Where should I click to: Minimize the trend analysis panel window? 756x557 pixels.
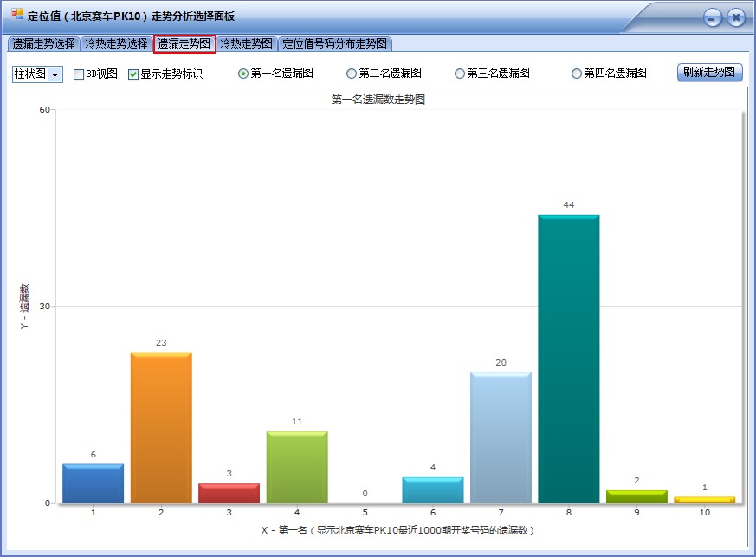pyautogui.click(x=713, y=17)
